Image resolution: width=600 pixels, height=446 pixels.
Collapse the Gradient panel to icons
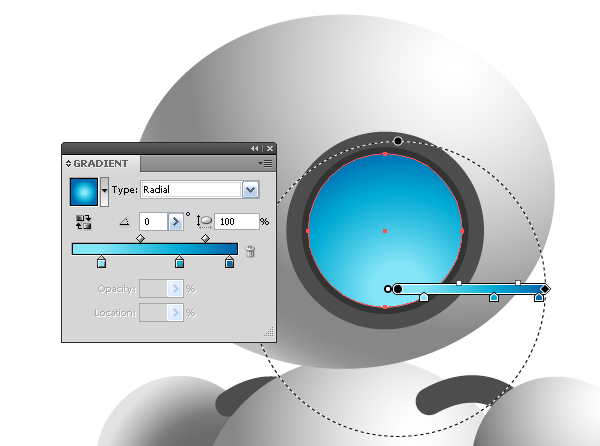pyautogui.click(x=254, y=148)
